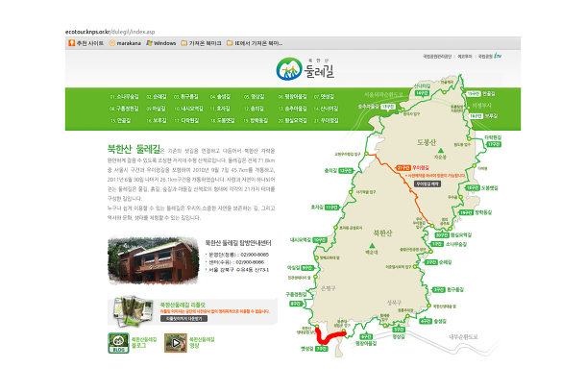Select 17.다락원길 in the green menu
The image size is (586, 392).
(x=186, y=121)
